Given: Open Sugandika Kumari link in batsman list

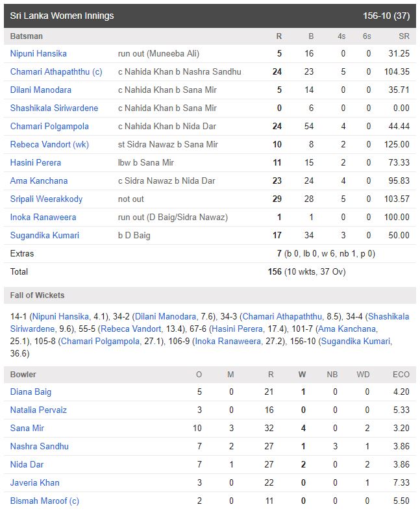Looking at the screenshot, I should click(x=45, y=235).
